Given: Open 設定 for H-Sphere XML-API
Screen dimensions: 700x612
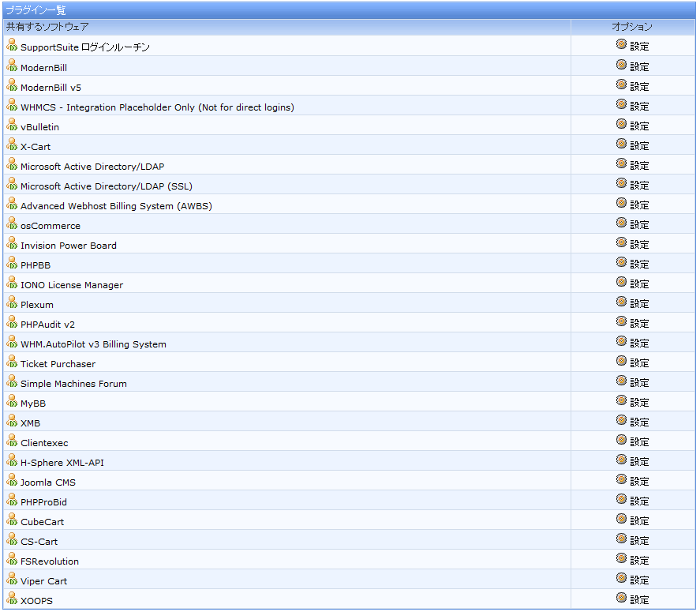Looking at the screenshot, I should [x=639, y=461].
